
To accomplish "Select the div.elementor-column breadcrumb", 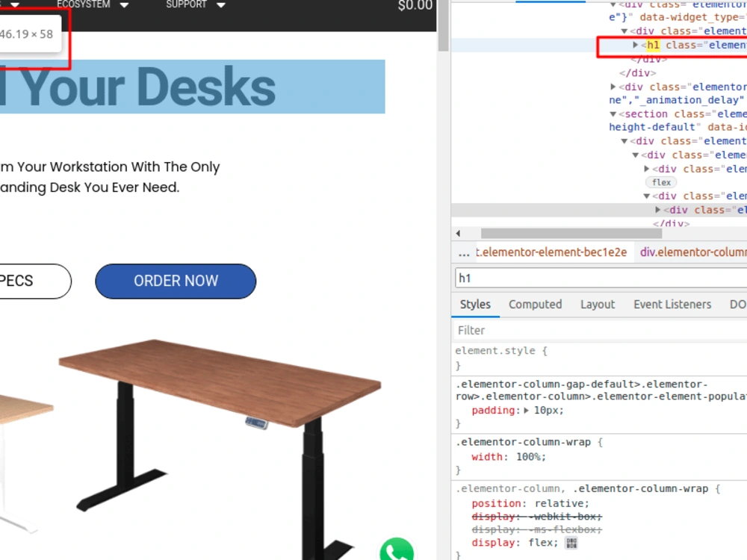I will point(693,252).
